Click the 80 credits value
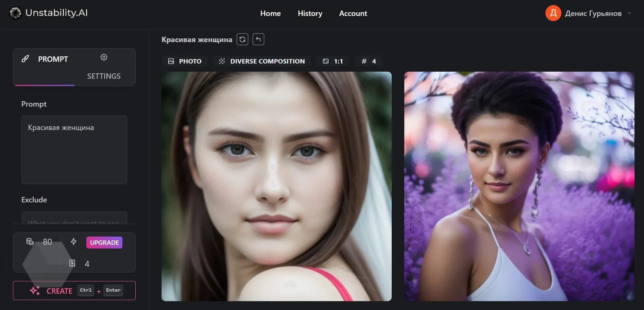 [47, 242]
